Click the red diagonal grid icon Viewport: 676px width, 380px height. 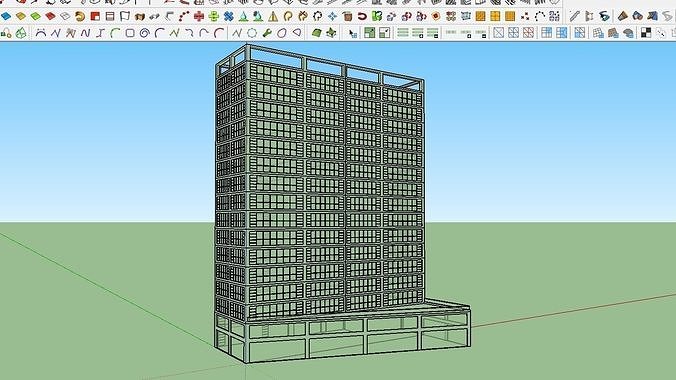tap(528, 33)
